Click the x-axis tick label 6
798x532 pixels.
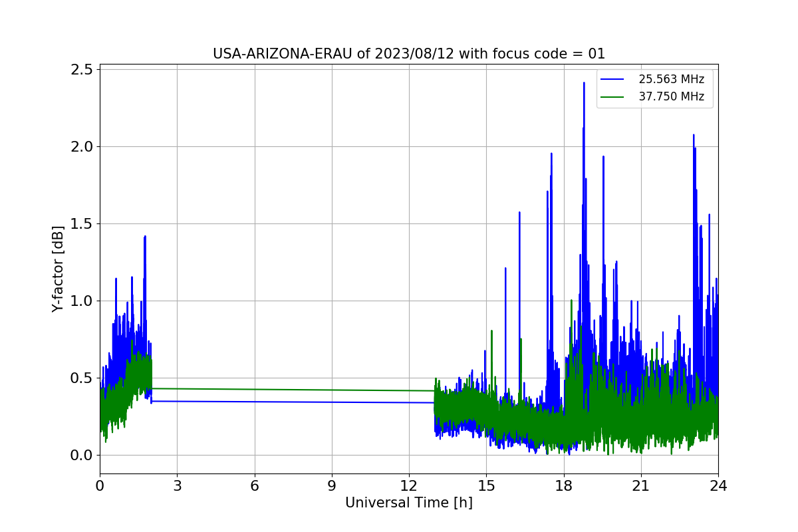(x=254, y=485)
